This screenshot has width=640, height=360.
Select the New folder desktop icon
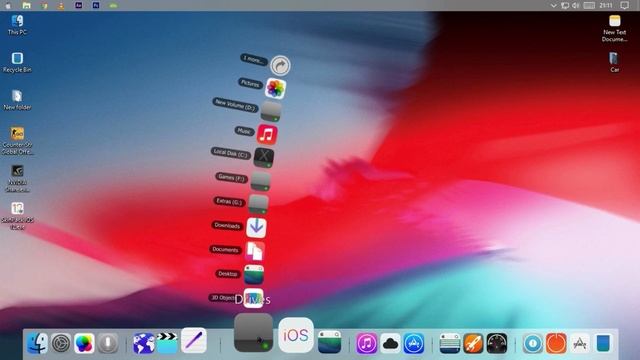point(17,100)
